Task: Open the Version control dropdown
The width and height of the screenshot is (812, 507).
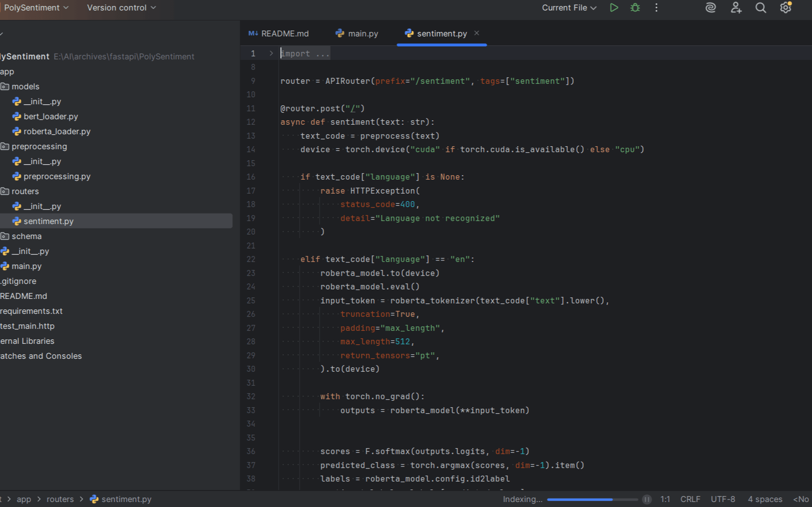Action: click(121, 7)
